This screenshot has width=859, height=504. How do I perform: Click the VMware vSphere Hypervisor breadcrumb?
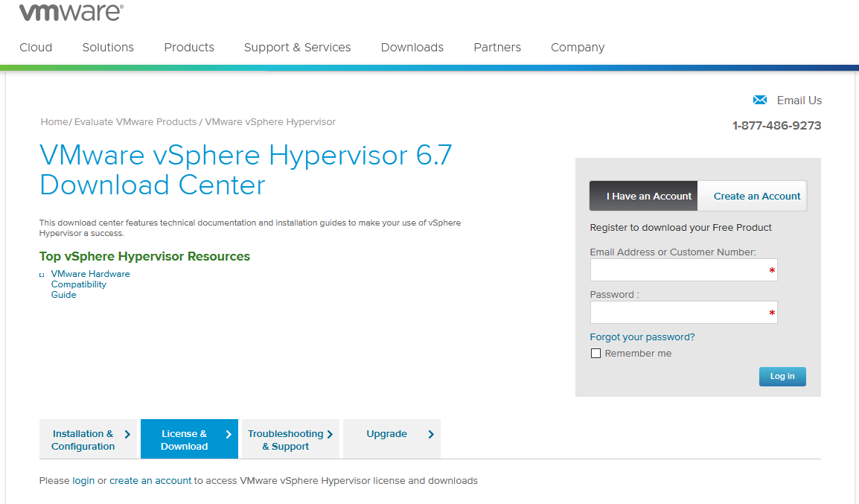(x=270, y=121)
